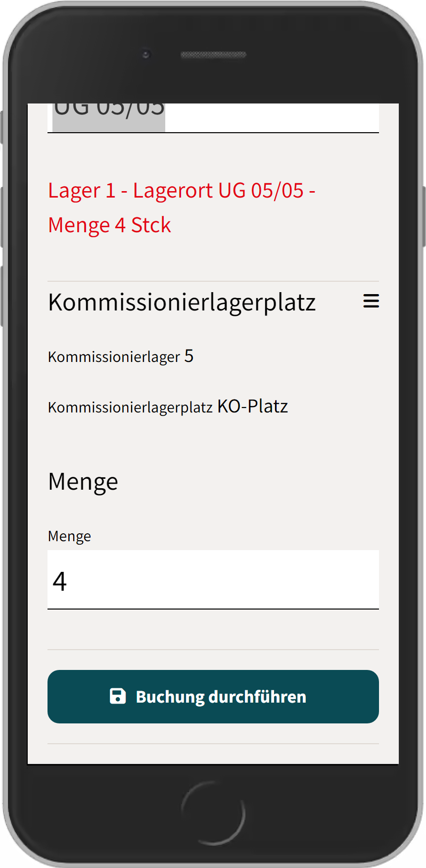Click the Kommissionierlagerplatz section heading
Image resolution: width=426 pixels, height=868 pixels.
coord(182,302)
